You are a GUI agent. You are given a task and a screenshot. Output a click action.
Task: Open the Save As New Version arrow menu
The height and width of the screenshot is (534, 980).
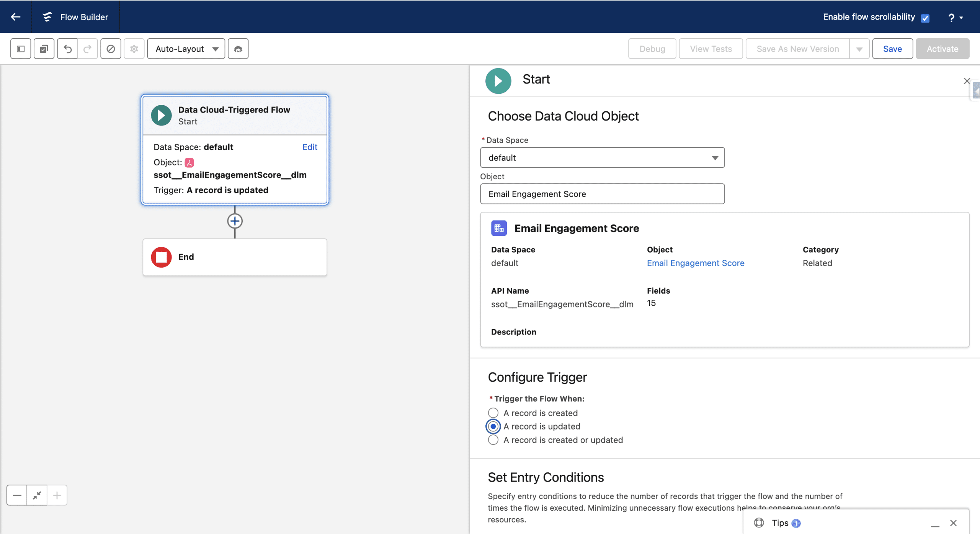[x=859, y=49]
